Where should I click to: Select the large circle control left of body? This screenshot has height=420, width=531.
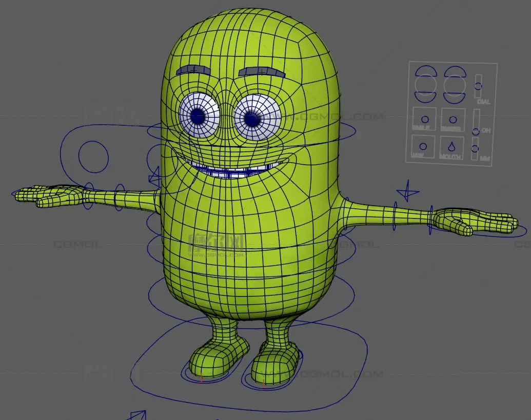click(x=93, y=157)
